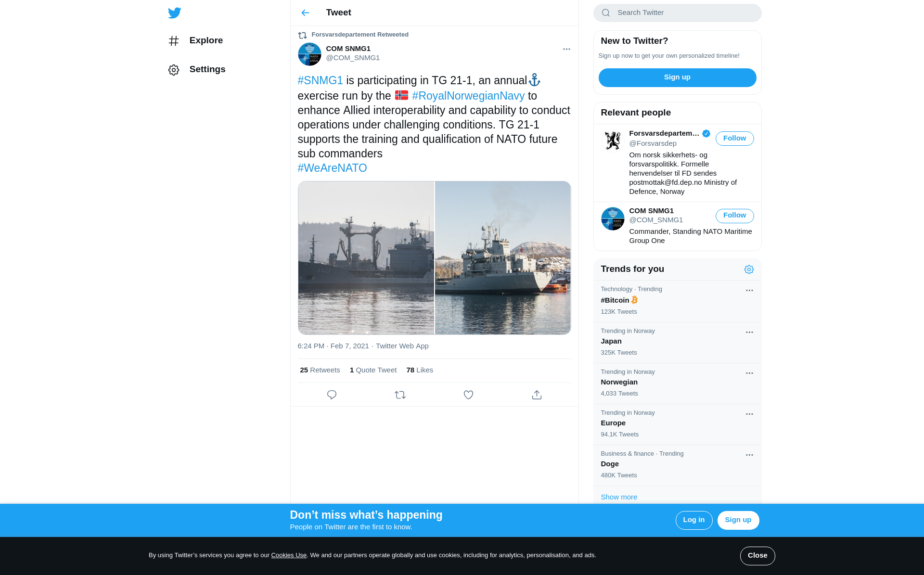Open the left ship photo

(366, 258)
